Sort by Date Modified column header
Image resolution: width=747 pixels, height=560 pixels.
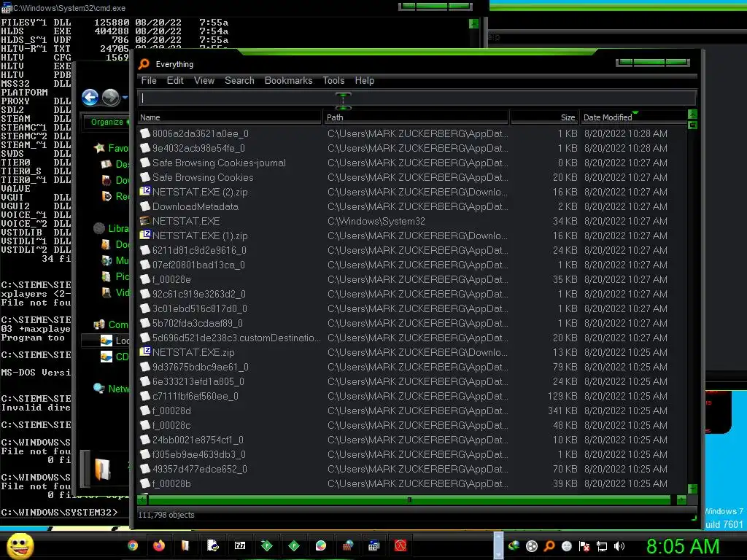[634, 117]
